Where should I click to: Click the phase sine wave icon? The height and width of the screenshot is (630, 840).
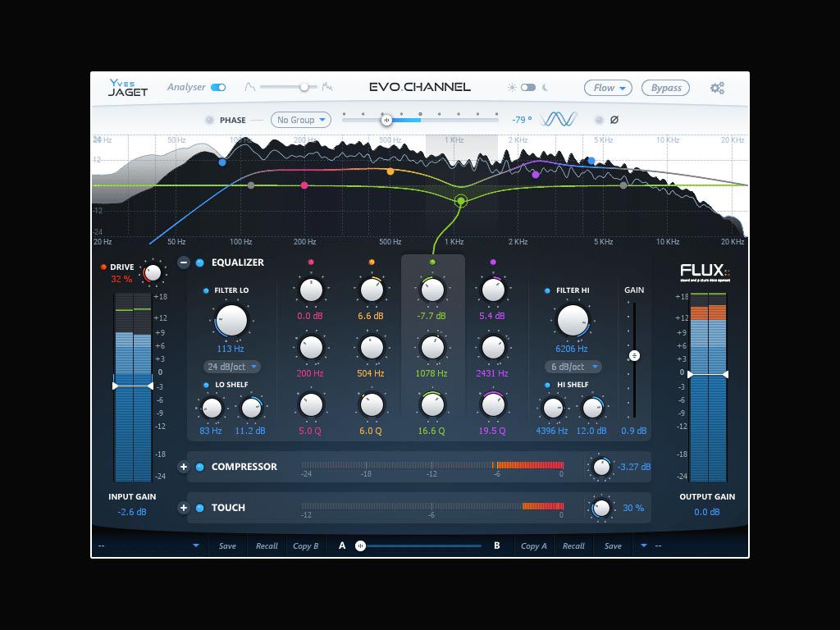click(558, 119)
